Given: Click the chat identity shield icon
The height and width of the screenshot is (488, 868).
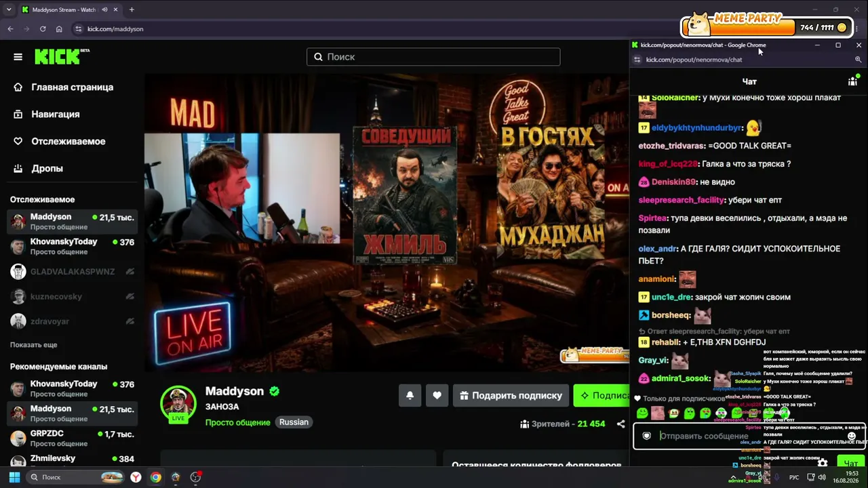Looking at the screenshot, I should tap(647, 436).
